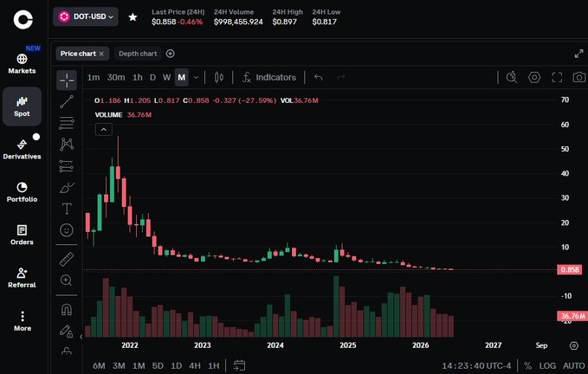Take a chart snapshot with the camera

(x=579, y=78)
